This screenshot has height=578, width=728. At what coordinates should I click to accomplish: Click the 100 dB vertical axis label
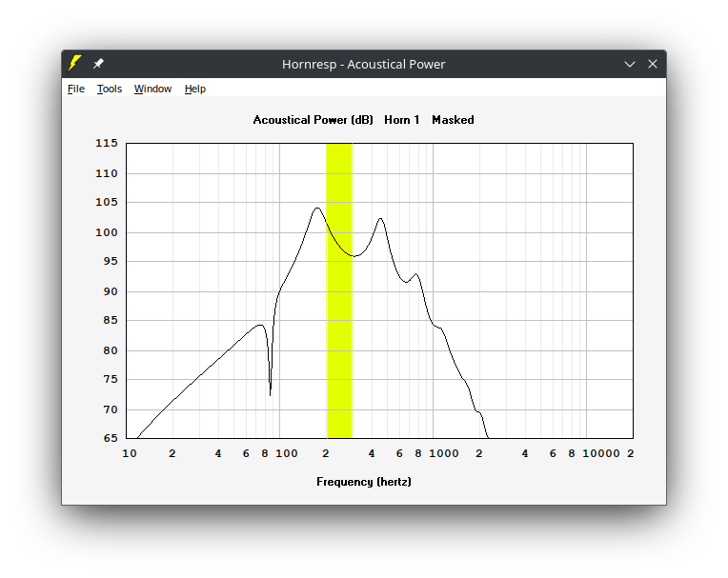pyautogui.click(x=107, y=232)
